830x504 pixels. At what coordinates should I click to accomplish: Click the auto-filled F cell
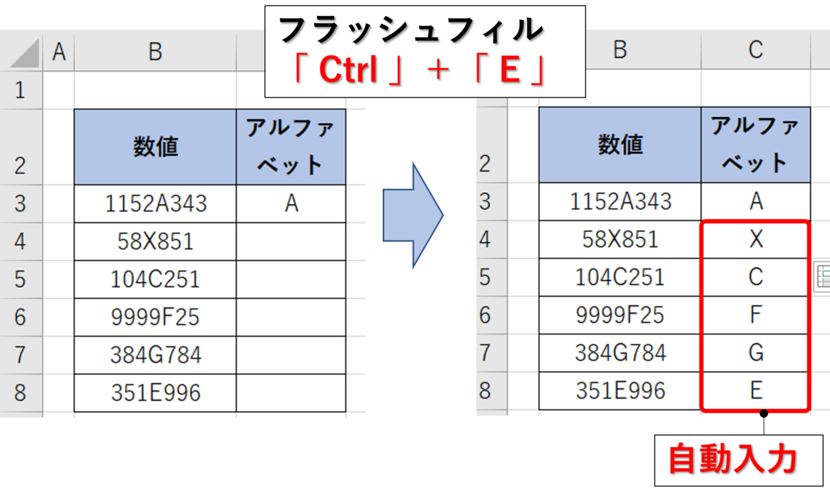pyautogui.click(x=756, y=315)
